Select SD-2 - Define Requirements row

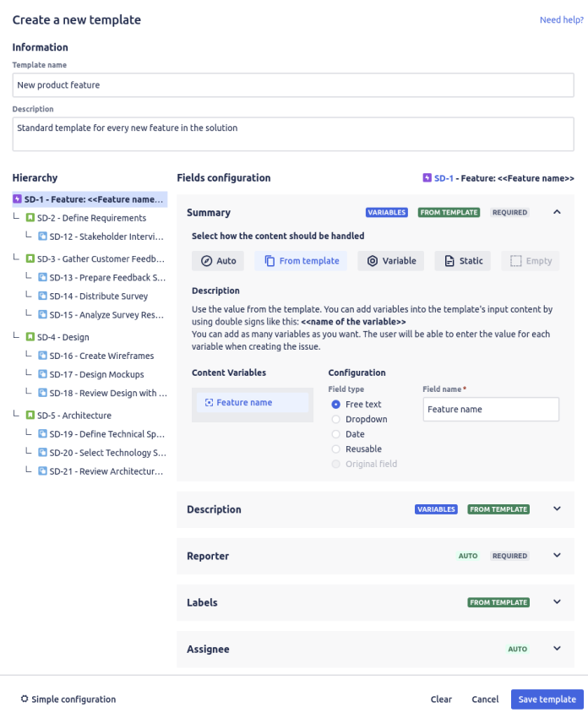click(x=90, y=218)
